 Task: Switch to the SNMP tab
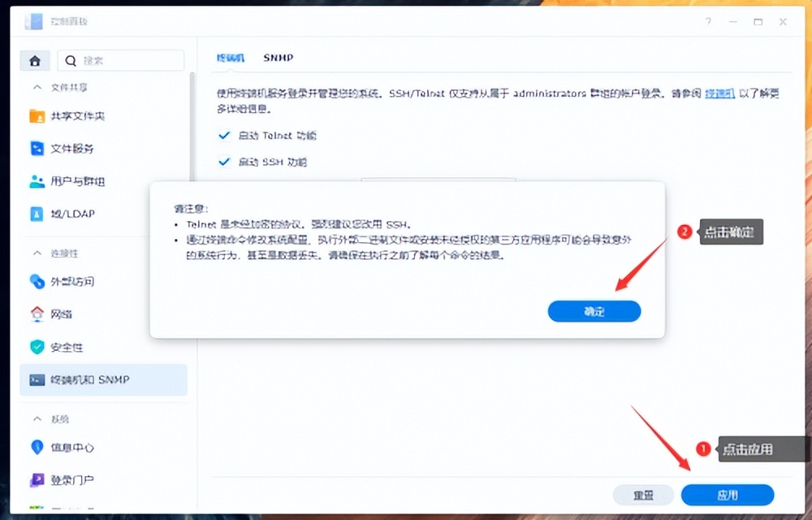pyautogui.click(x=279, y=58)
